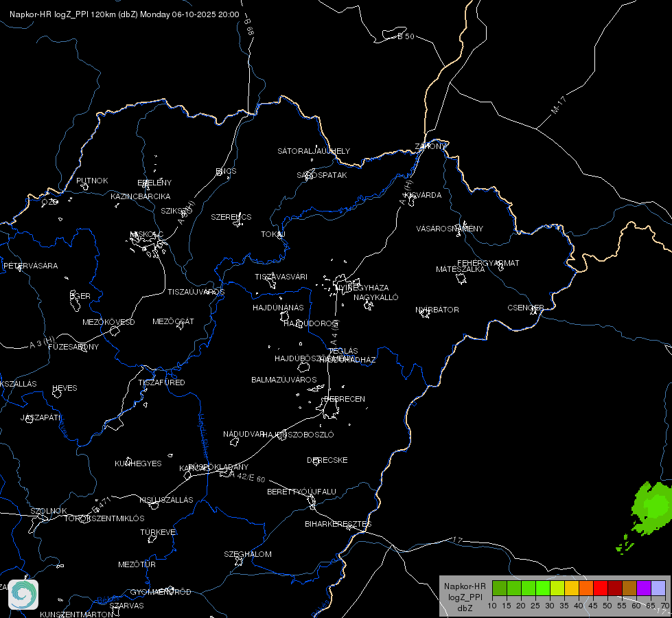
Task: Select the 60 dBZ brown legend swatch
Action: [x=629, y=588]
